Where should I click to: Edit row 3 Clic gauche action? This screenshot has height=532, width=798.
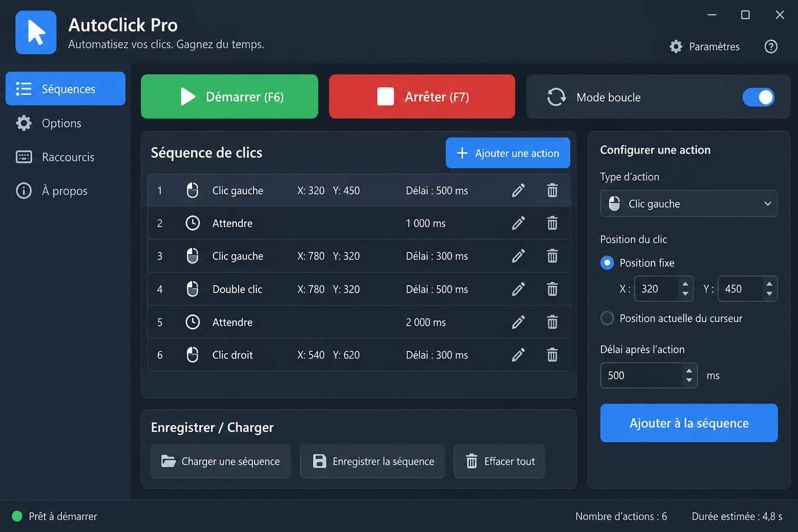tap(518, 256)
